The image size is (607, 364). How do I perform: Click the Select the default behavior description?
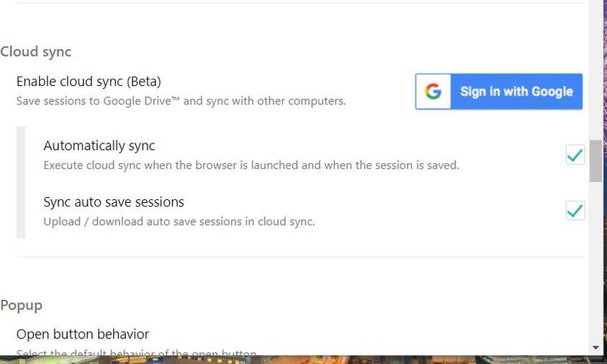point(136,353)
